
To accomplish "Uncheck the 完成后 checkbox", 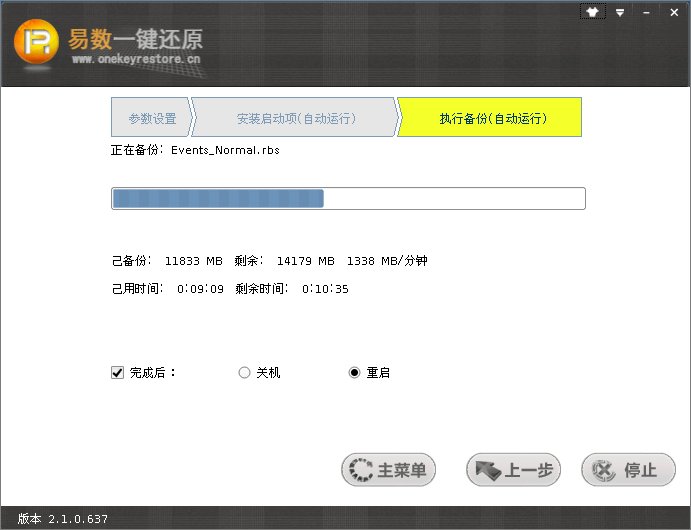I will tap(117, 373).
